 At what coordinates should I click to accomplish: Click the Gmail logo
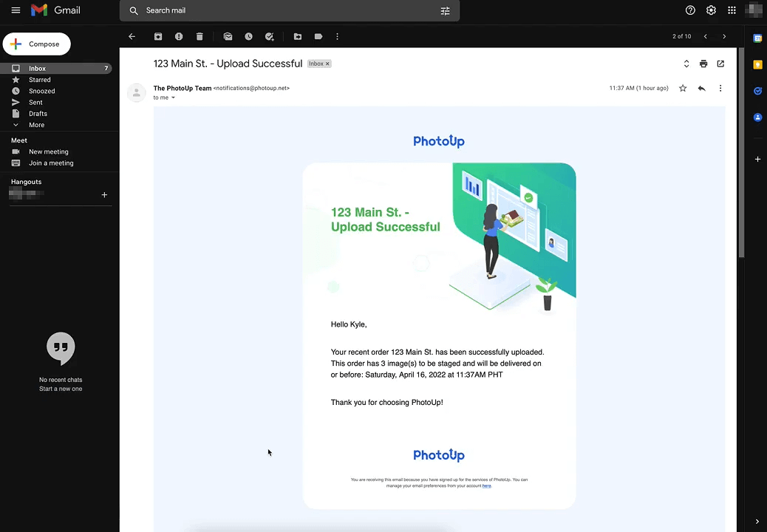(x=55, y=10)
